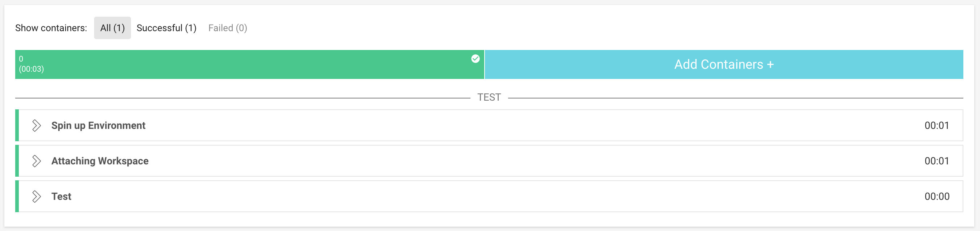The image size is (980, 231).
Task: Toggle the All (1) container filter
Action: point(112,28)
